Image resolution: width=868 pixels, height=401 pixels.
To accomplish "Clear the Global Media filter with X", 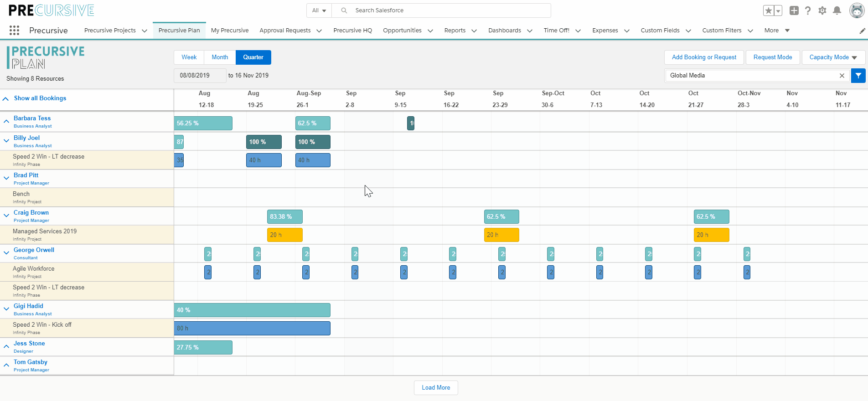I will coord(842,76).
